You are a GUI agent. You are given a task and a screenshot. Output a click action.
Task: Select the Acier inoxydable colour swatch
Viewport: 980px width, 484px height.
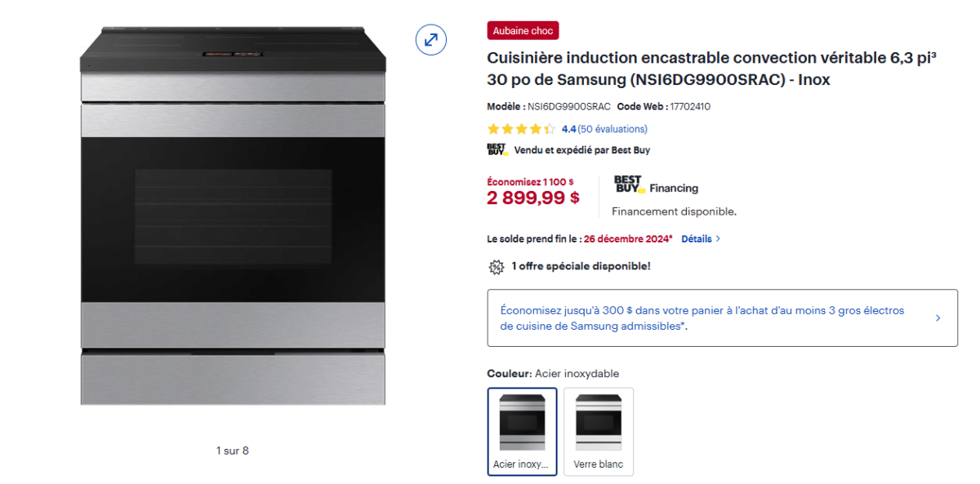[x=523, y=431]
